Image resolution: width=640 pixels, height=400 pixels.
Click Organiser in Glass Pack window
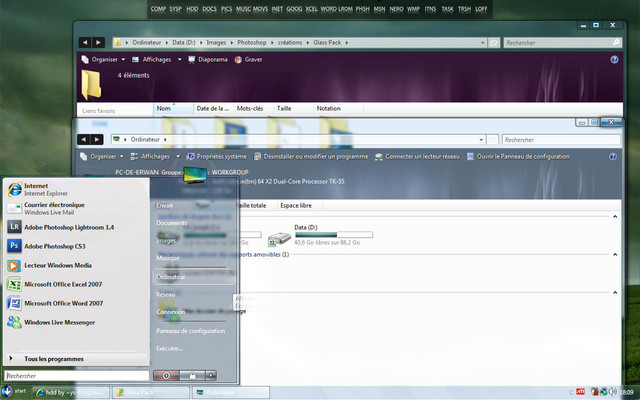[x=103, y=60]
